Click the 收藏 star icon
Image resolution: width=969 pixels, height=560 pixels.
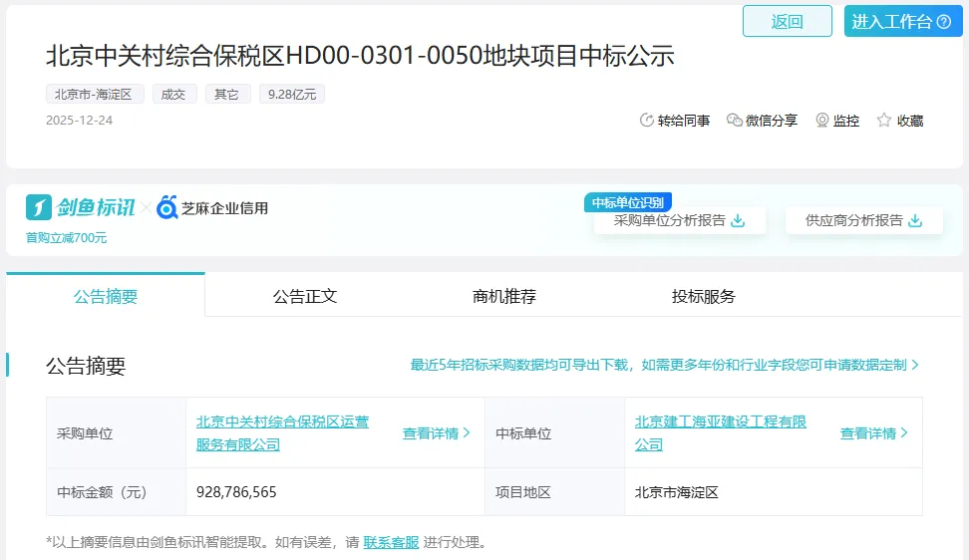[884, 121]
